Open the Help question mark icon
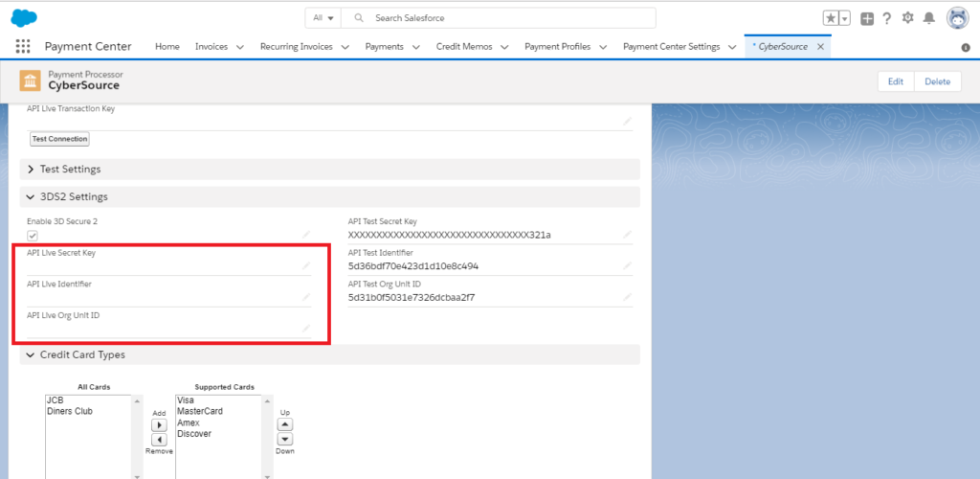This screenshot has height=479, width=980. (887, 18)
